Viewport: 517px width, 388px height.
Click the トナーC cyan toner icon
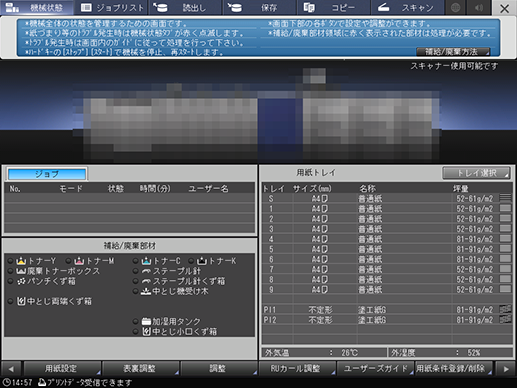point(146,261)
